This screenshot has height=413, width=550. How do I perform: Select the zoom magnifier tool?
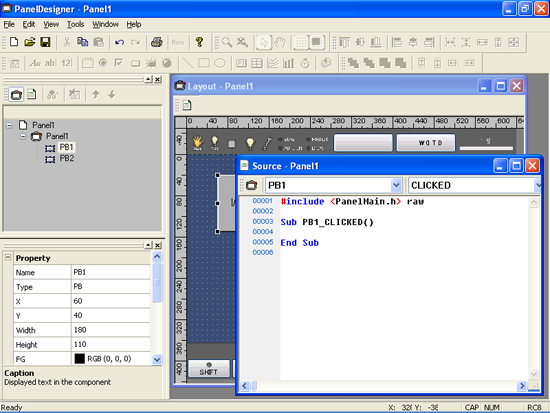coord(227,42)
